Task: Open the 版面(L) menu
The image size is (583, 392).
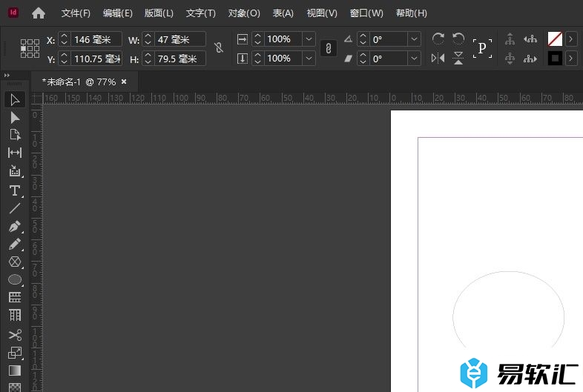Action: tap(159, 13)
